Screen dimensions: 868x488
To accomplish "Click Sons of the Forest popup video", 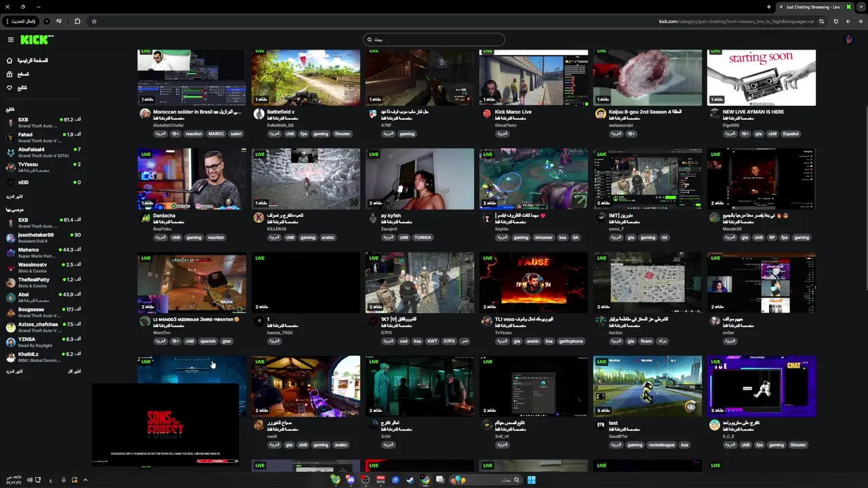I will coord(165,425).
